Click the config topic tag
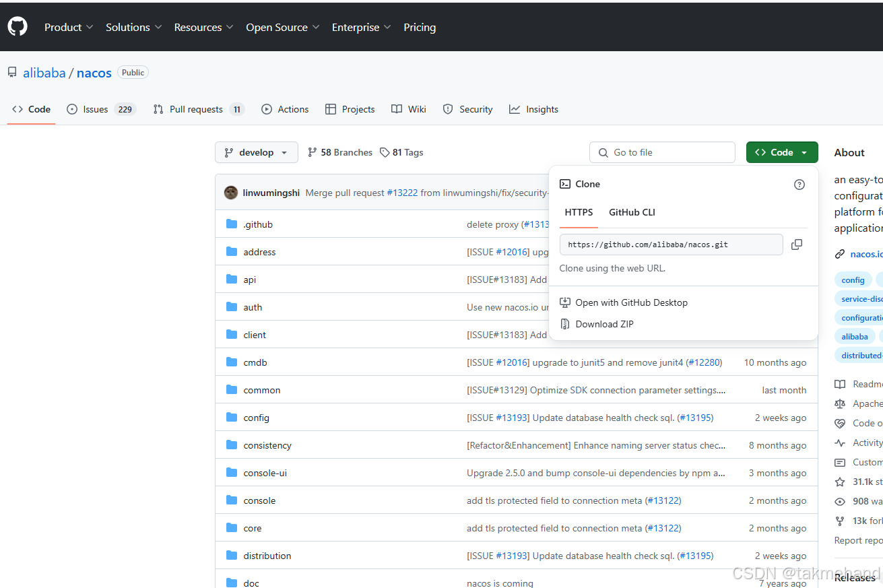The height and width of the screenshot is (588, 883). click(x=853, y=280)
